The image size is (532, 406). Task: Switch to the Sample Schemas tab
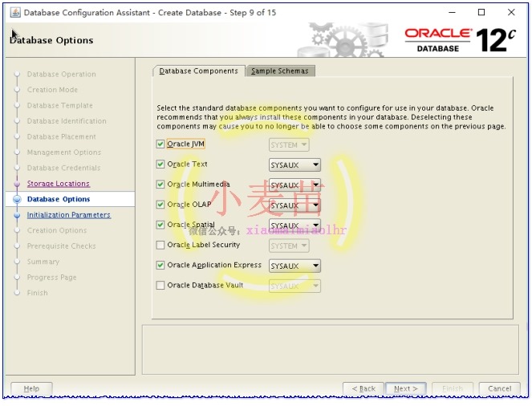click(280, 71)
